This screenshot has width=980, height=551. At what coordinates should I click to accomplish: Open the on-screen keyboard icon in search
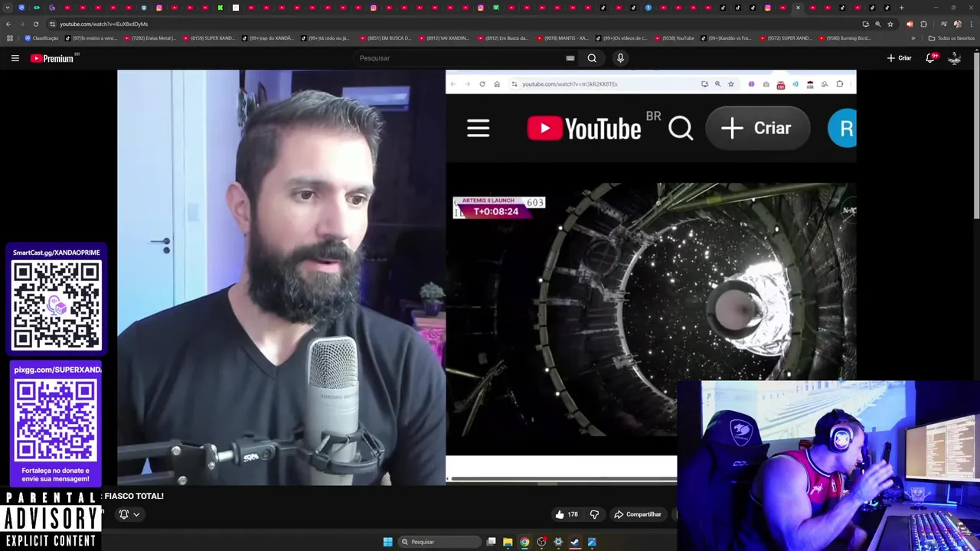click(x=570, y=58)
